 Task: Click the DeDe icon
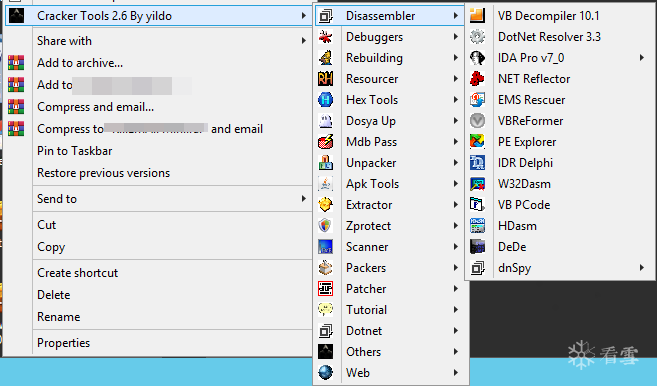coord(477,246)
